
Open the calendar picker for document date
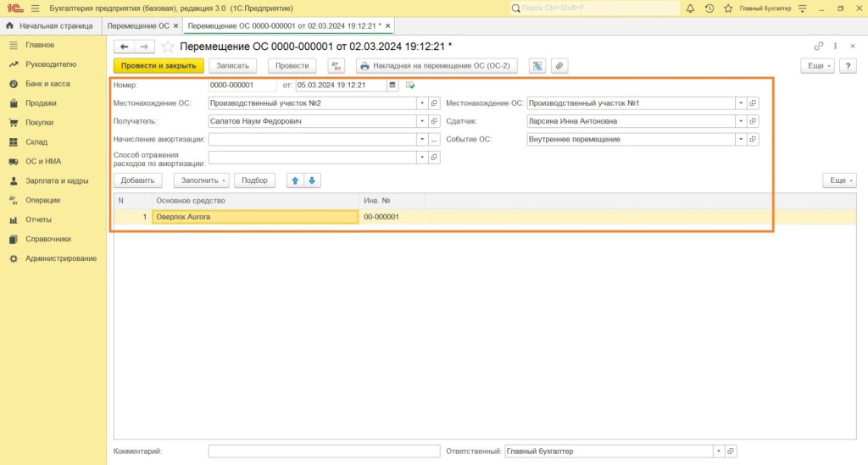click(392, 85)
